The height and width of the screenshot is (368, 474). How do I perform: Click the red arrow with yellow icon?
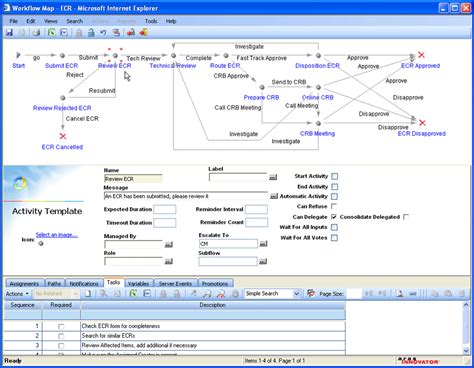click(144, 32)
